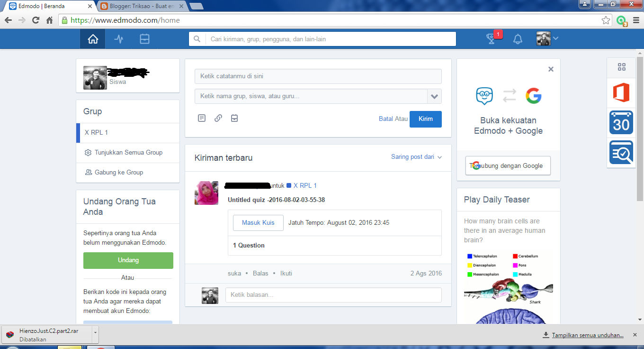Click the Batal link
The width and height of the screenshot is (644, 349).
(386, 119)
